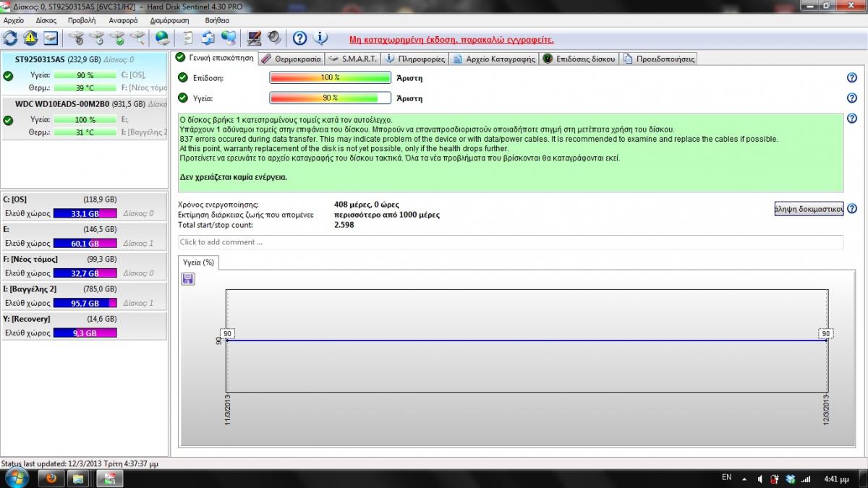Click the Επίδοση 100% progress bar
The image size is (868, 488).
330,77
